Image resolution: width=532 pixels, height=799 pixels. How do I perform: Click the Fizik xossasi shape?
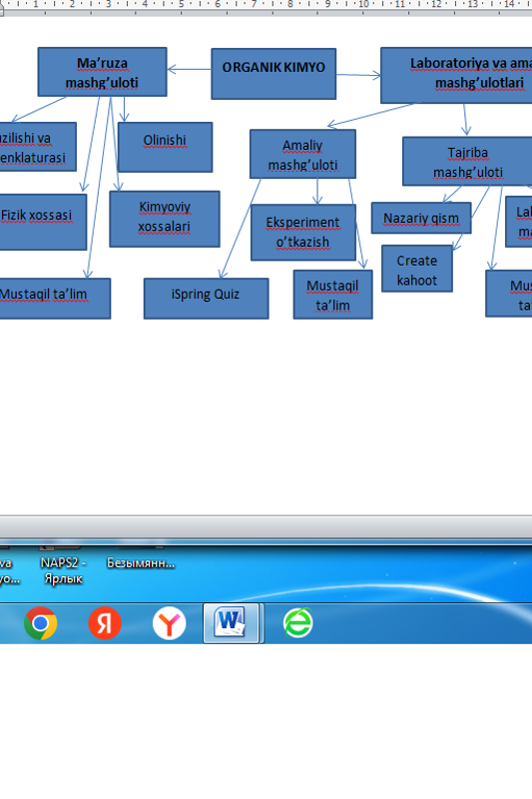point(41,222)
